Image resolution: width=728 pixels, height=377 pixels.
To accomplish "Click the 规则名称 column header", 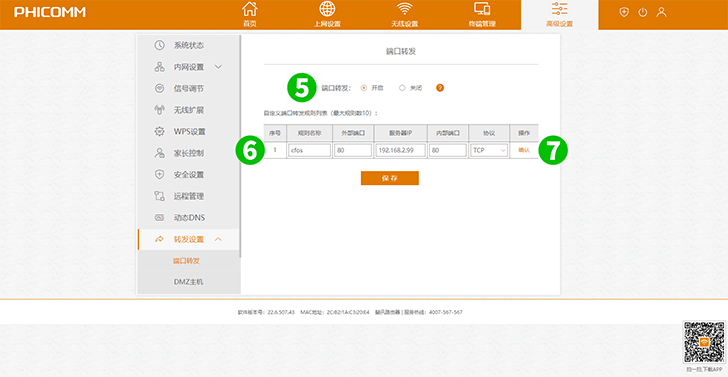I will (309, 133).
